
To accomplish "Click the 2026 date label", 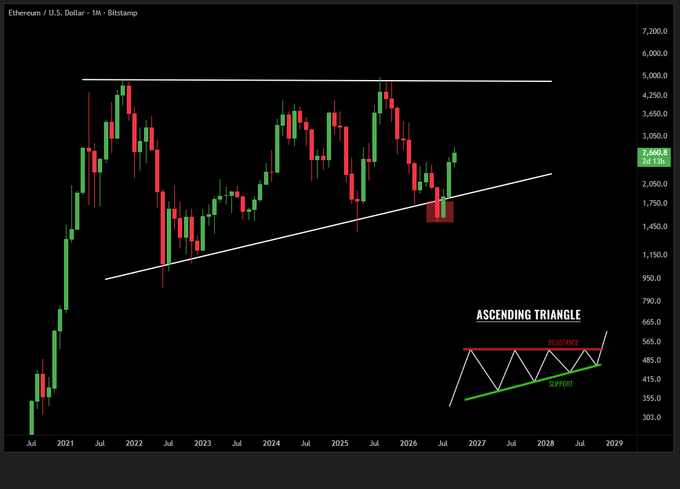I will 409,443.
